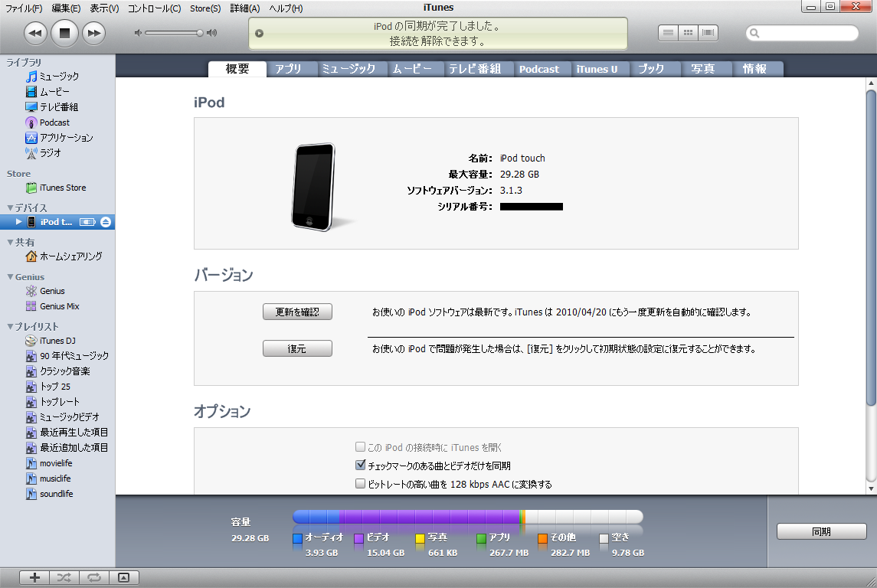Click the volume slider knob
The width and height of the screenshot is (877, 588).
pyautogui.click(x=200, y=33)
